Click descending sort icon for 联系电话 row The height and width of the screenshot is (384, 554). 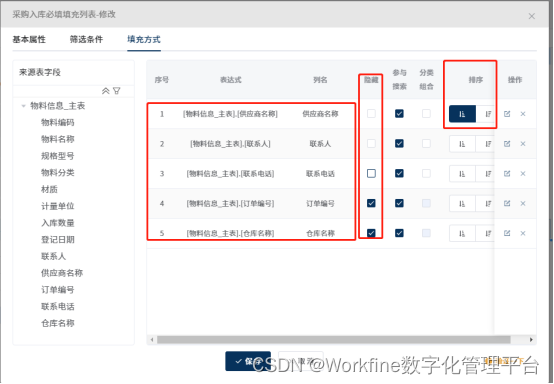(487, 173)
